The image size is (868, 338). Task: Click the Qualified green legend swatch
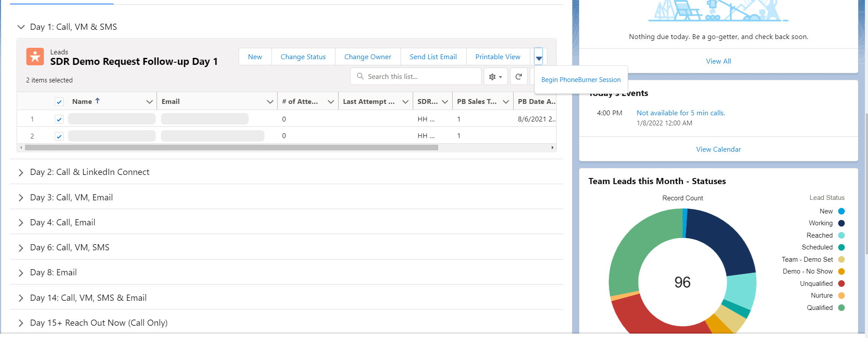tap(841, 308)
